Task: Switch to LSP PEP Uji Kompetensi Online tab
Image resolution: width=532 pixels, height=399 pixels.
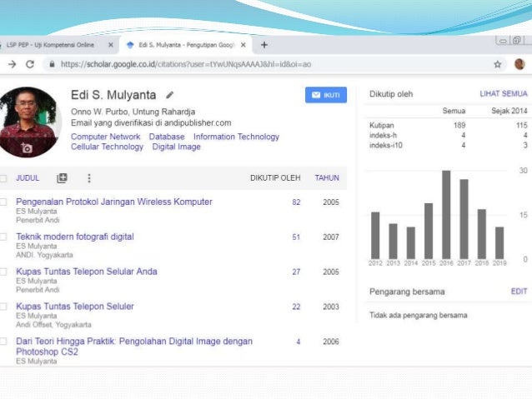Action: point(50,45)
